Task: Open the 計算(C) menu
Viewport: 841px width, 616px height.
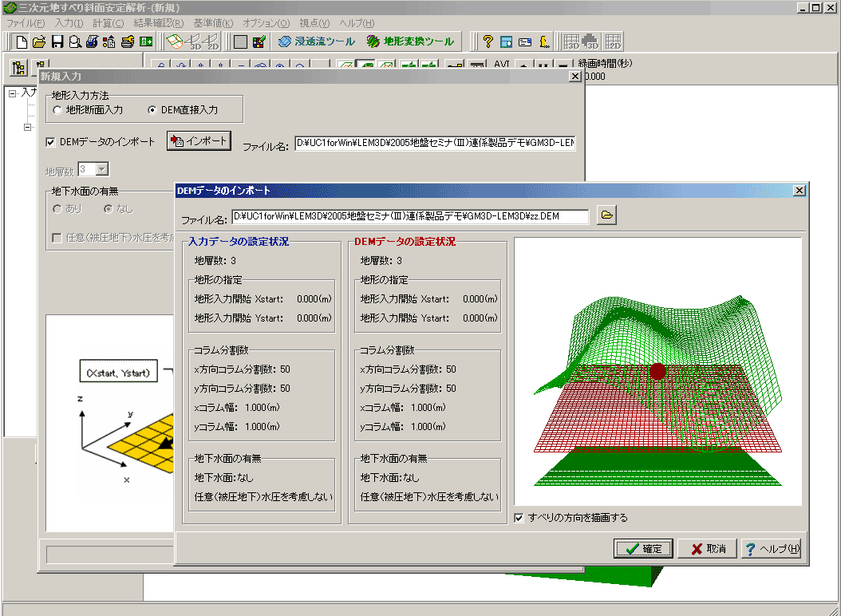Action: pos(108,23)
